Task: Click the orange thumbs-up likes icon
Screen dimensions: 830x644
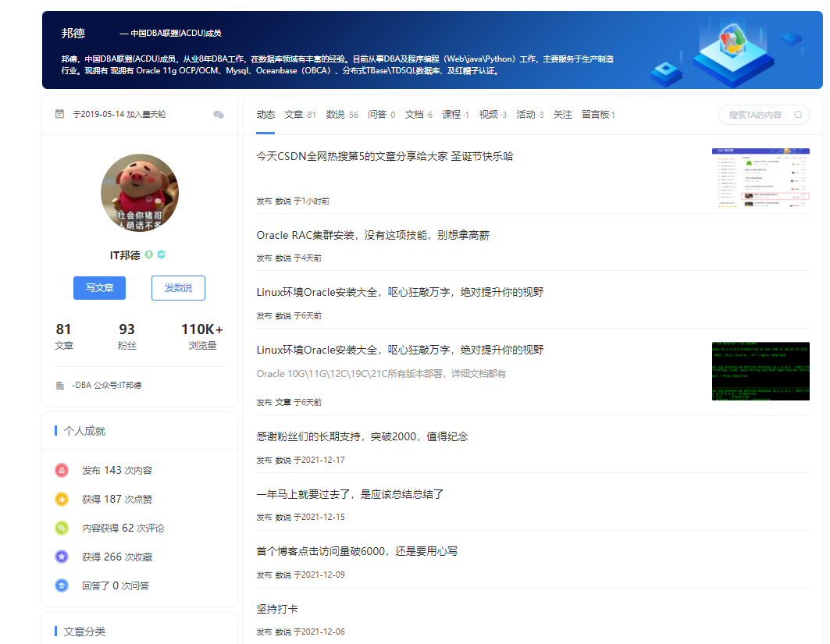Action: point(62,499)
